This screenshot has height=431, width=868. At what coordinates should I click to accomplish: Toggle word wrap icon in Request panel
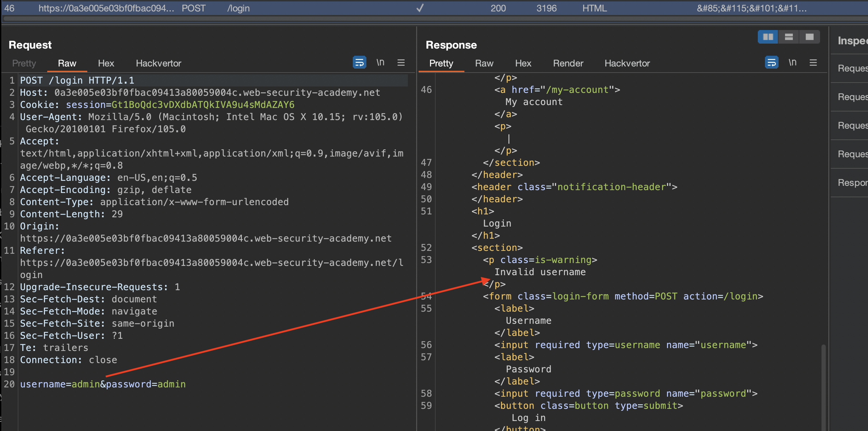pyautogui.click(x=359, y=63)
